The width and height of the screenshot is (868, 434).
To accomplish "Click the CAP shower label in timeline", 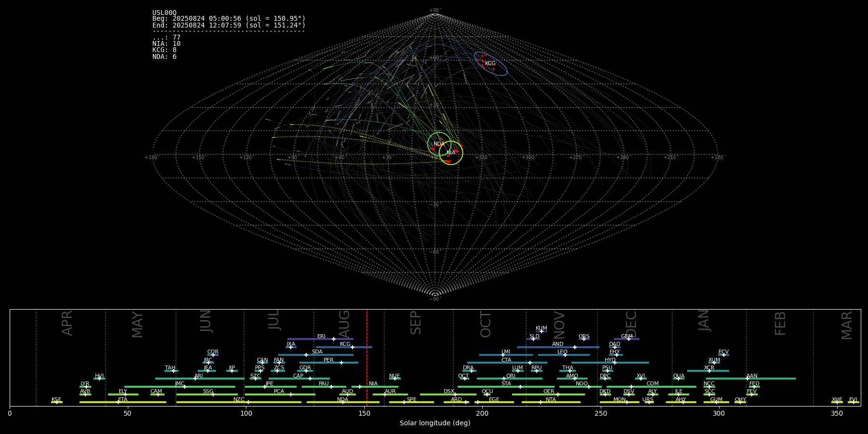I will 298,376.
